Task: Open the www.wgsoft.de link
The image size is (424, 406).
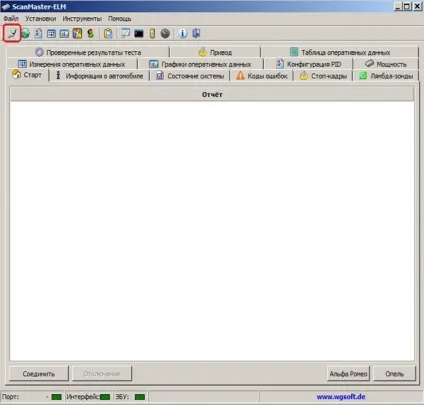Action: (341, 397)
